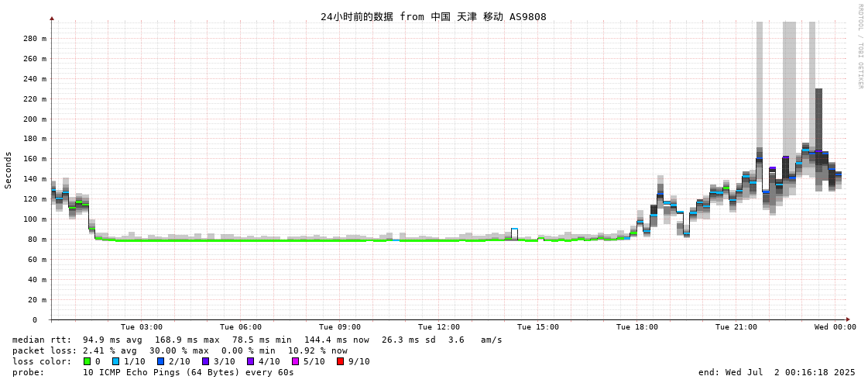Click the Seconds y-axis label
The image size is (868, 383).
tap(9, 170)
